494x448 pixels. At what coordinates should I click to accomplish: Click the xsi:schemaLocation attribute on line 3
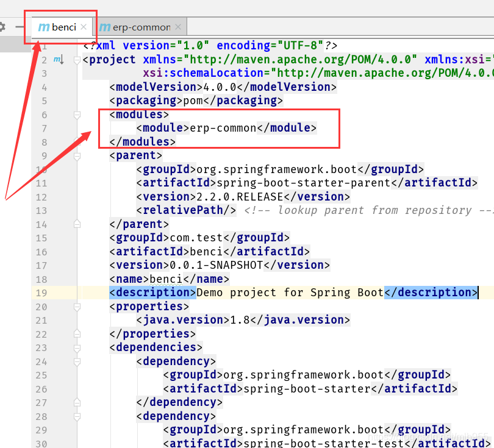click(x=203, y=73)
